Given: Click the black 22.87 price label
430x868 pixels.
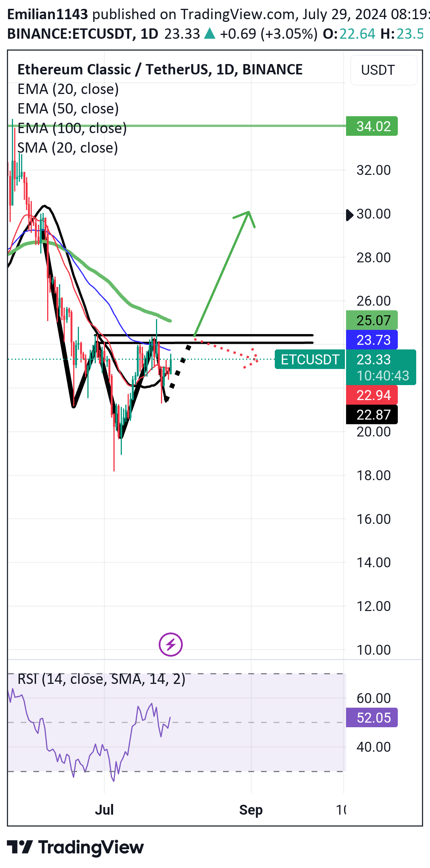Looking at the screenshot, I should pos(372,415).
